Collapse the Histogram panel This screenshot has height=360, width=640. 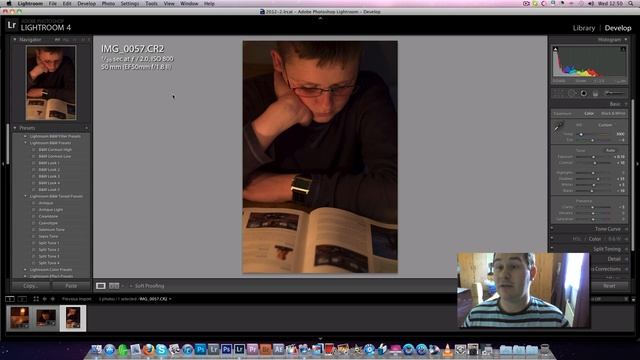(x=626, y=40)
